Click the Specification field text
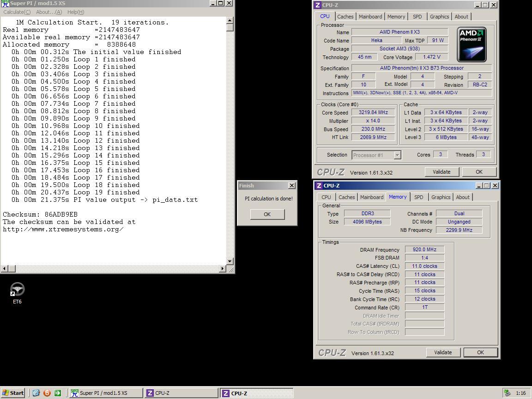The image size is (532, 399). 422,68
